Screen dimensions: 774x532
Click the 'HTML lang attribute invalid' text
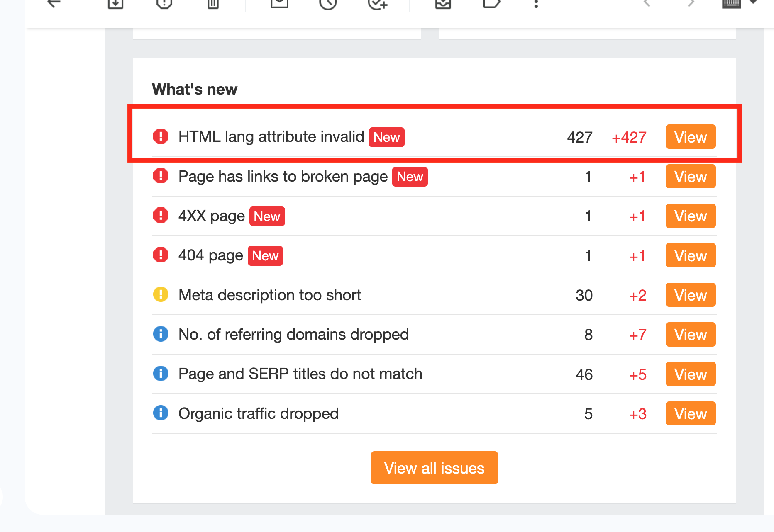(271, 137)
